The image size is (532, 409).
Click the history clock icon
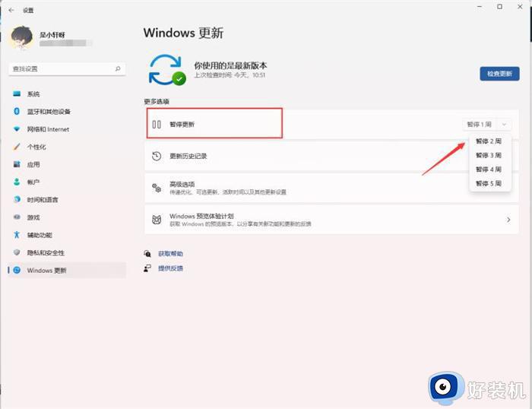click(157, 156)
